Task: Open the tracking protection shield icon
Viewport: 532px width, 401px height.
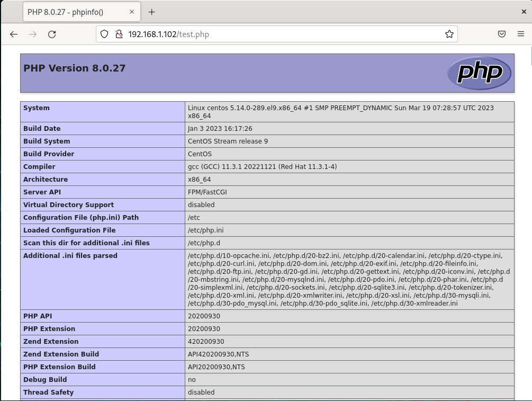Action: pyautogui.click(x=104, y=34)
